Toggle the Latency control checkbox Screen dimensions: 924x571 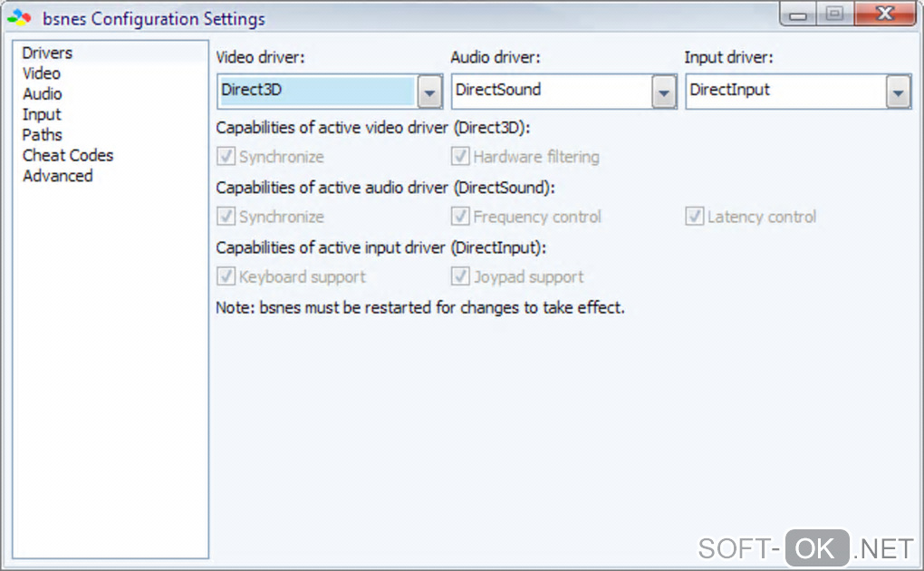coord(694,217)
